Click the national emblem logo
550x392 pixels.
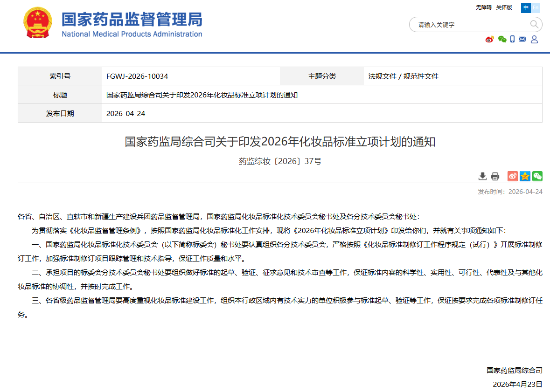coord(38,23)
